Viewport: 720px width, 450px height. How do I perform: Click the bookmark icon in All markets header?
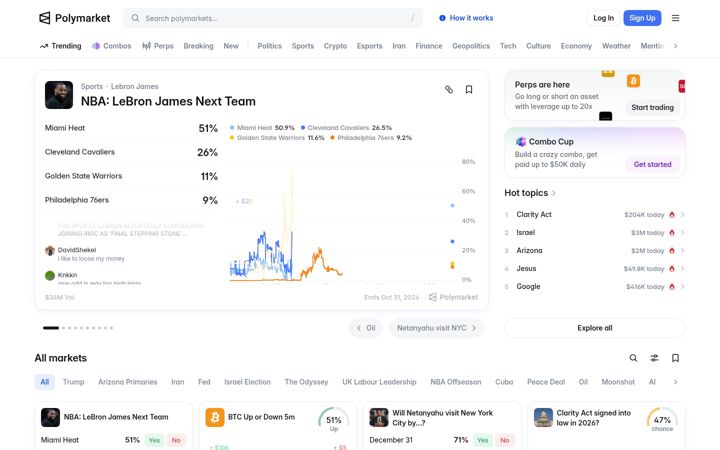point(675,358)
